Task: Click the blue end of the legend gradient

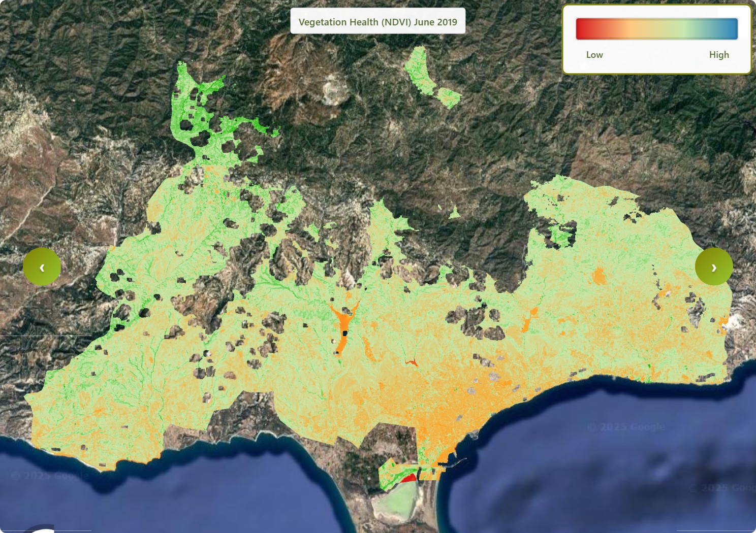Action: point(731,29)
